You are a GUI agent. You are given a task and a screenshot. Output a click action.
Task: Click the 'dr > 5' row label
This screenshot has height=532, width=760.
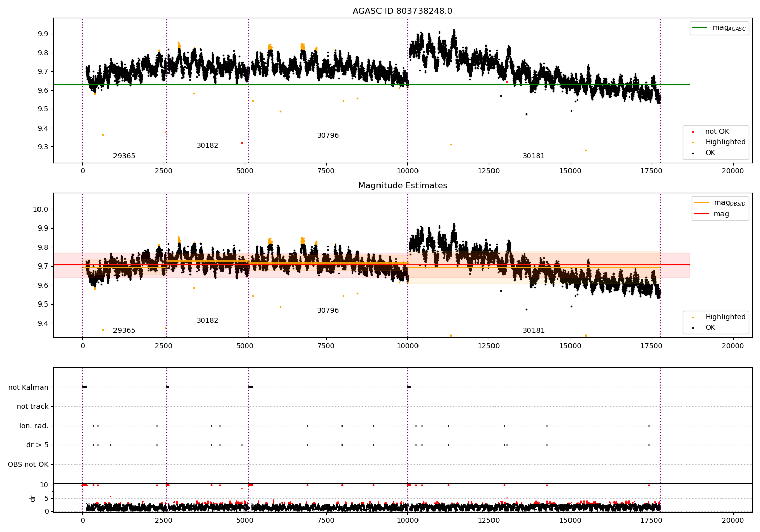pos(37,445)
